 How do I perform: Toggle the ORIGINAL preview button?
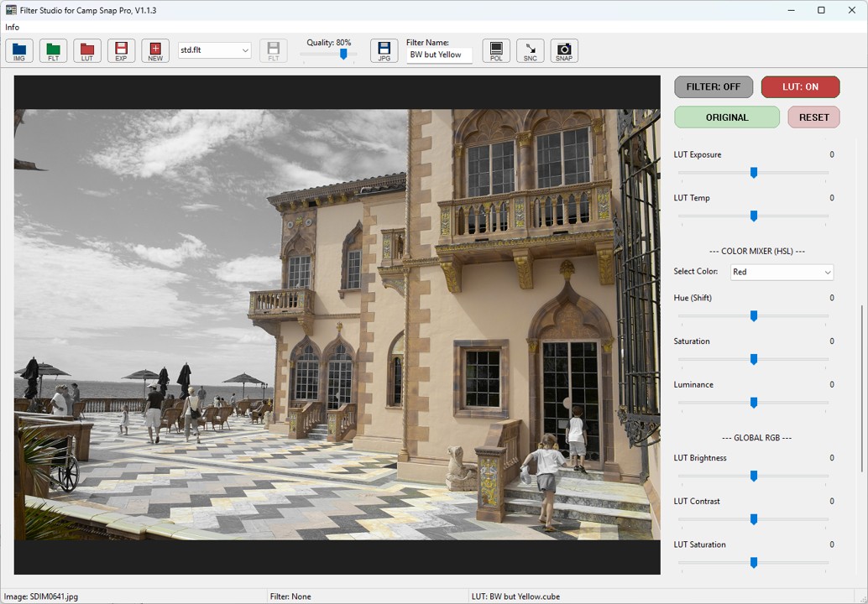(x=726, y=117)
